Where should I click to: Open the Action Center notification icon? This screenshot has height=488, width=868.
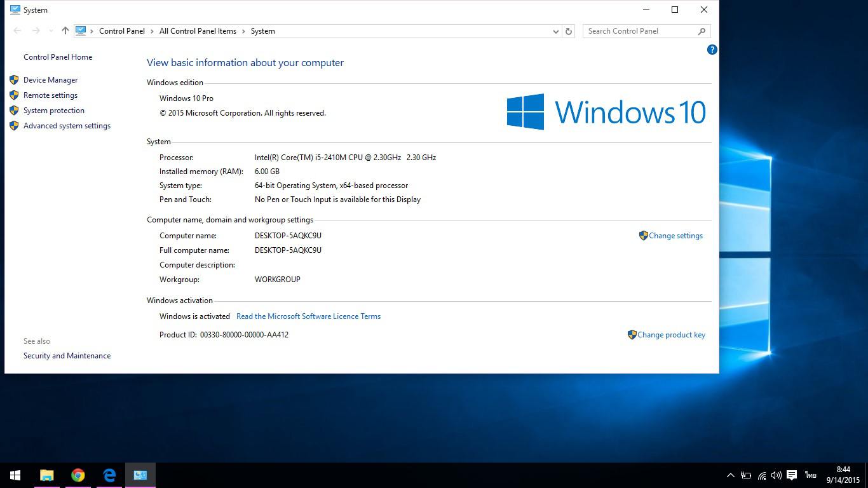pyautogui.click(x=792, y=475)
